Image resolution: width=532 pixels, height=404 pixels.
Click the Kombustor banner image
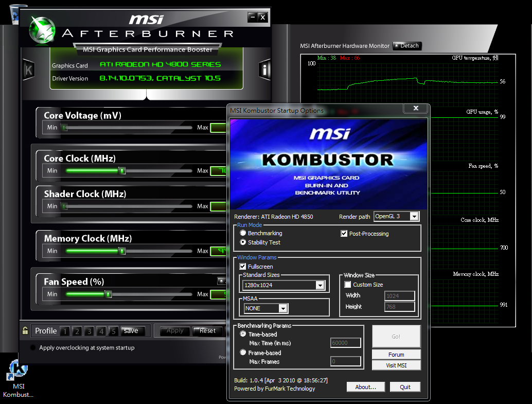pyautogui.click(x=328, y=164)
